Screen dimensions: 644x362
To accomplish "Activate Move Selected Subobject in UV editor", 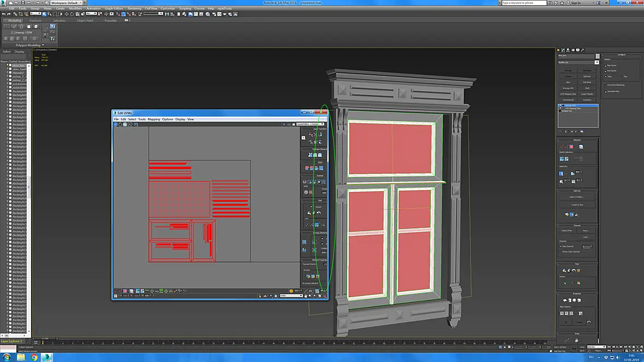I will pyautogui.click(x=116, y=124).
